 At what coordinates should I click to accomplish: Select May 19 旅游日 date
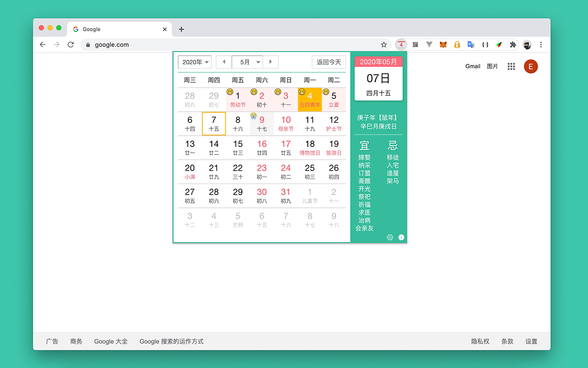334,148
